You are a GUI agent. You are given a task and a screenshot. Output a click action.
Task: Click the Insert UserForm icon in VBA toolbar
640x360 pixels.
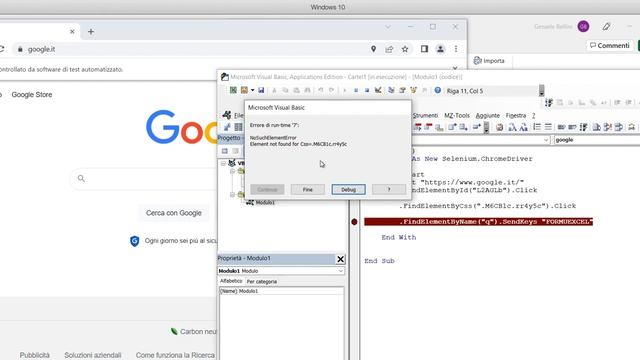point(244,90)
